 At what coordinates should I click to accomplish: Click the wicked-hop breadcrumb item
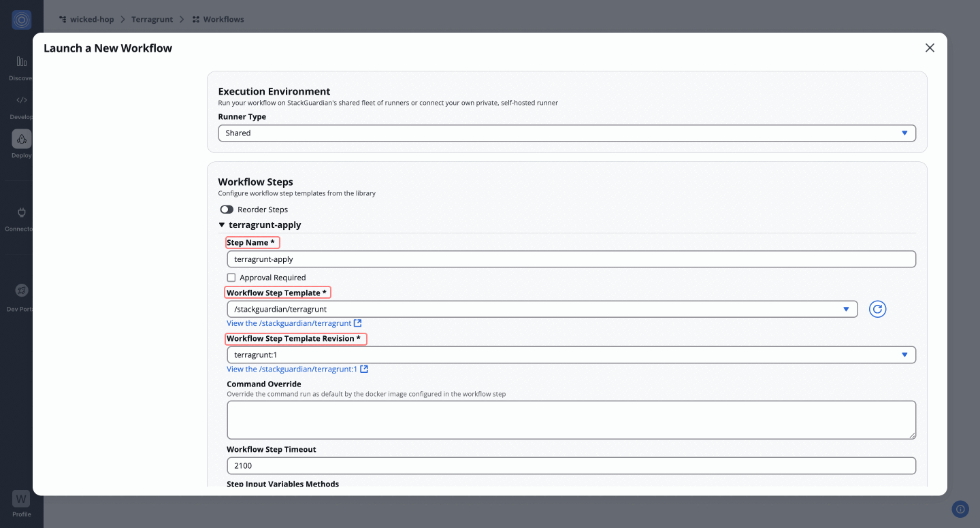coord(91,20)
